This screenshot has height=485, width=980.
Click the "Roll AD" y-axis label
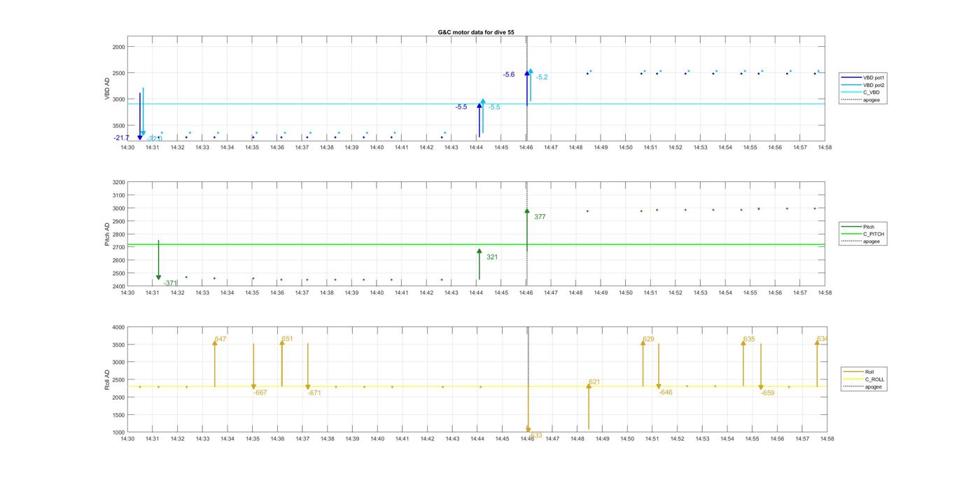108,380
